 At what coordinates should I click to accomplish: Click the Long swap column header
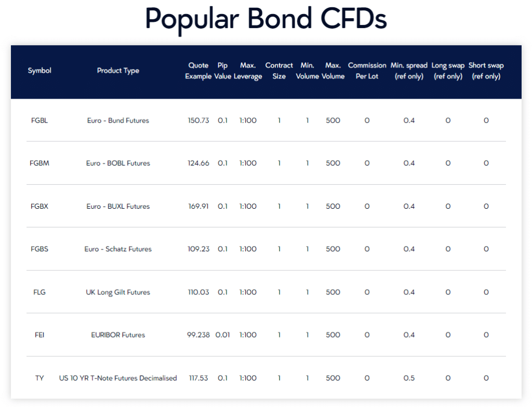(448, 71)
